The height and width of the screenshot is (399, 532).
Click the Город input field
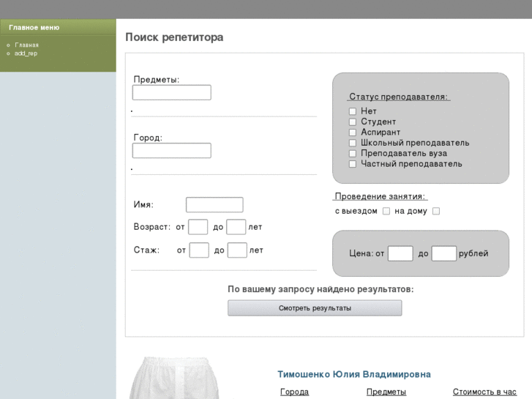[x=172, y=150]
